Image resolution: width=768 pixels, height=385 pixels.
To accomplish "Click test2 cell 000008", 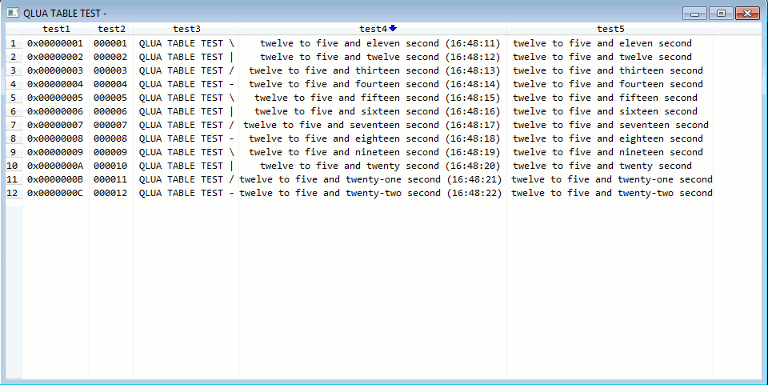I will (x=111, y=139).
